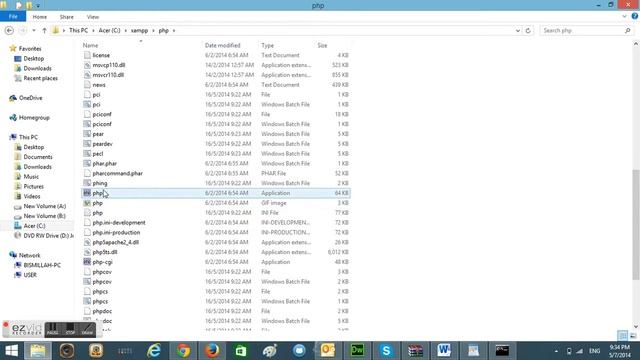Open the File ribbon tab

point(13,16)
